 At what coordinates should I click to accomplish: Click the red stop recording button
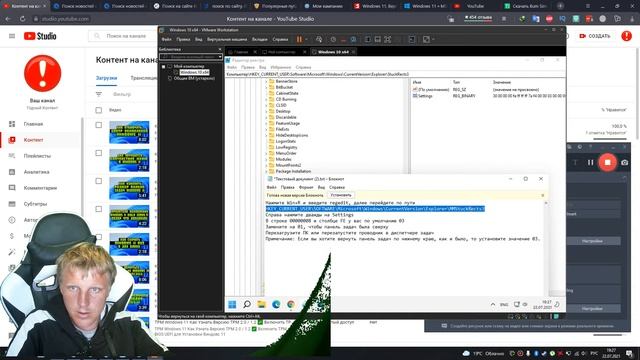pyautogui.click(x=607, y=162)
